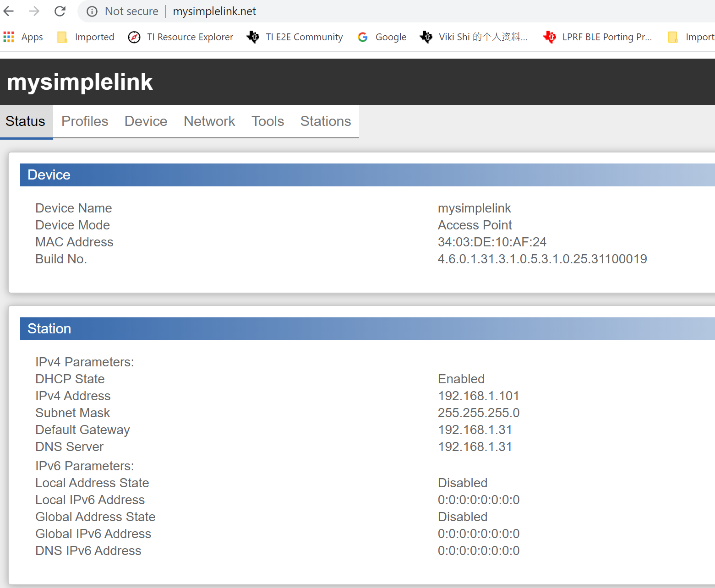Viewport: 715px width, 588px height.
Task: Open LPRF BLE Porting bookmark
Action: (597, 37)
